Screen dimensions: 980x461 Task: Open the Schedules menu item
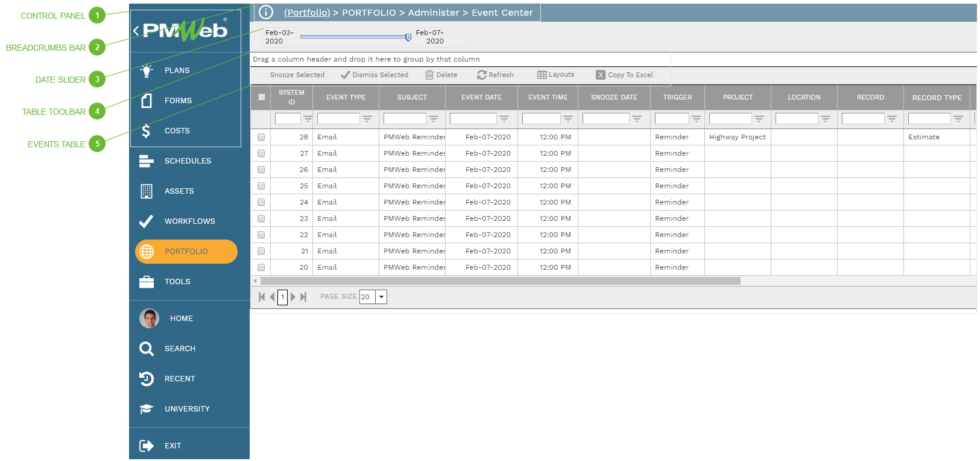tap(187, 161)
